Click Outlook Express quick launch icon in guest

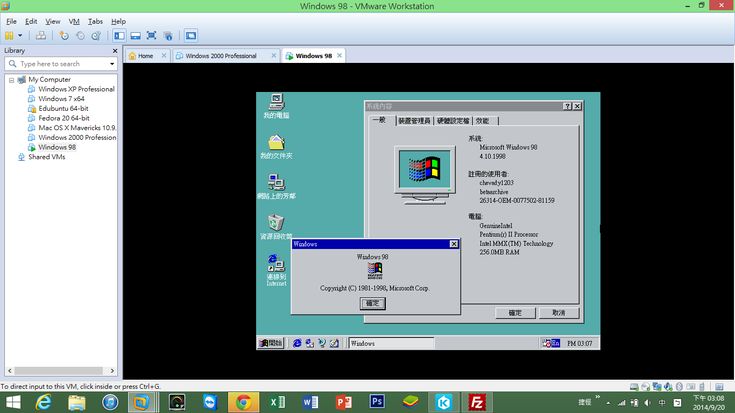309,344
